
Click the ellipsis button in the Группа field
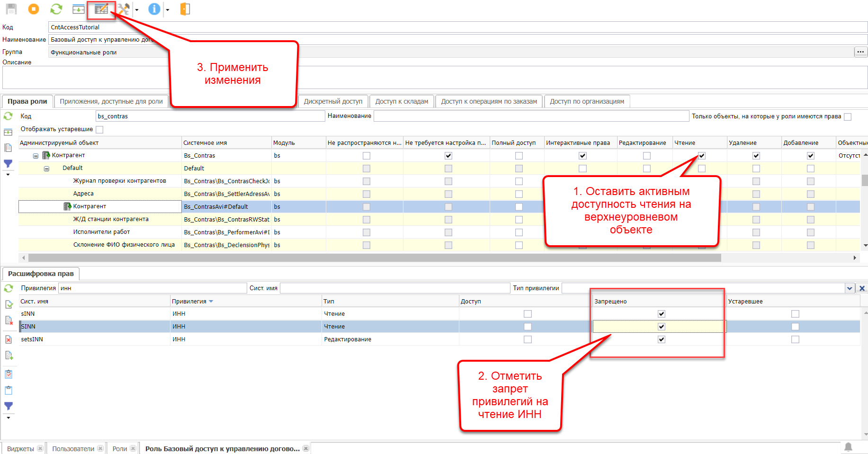tap(860, 52)
